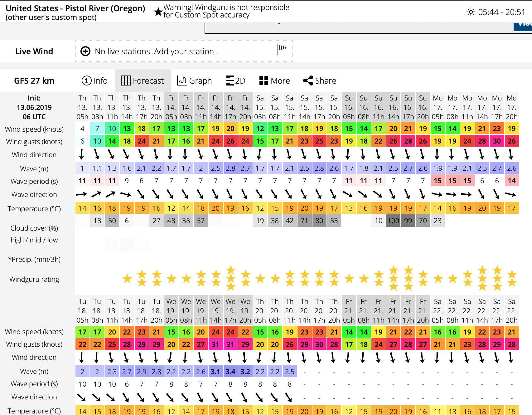Click wave direction arrow for Tuesday 18. 05h
The width and height of the screenshot is (532, 415).
82,397
